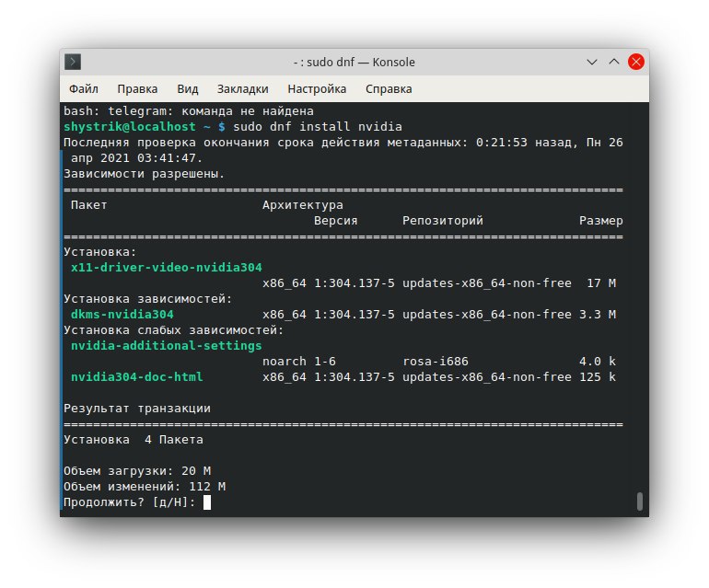Click the Размер column header
The height and width of the screenshot is (588, 709).
(x=601, y=221)
